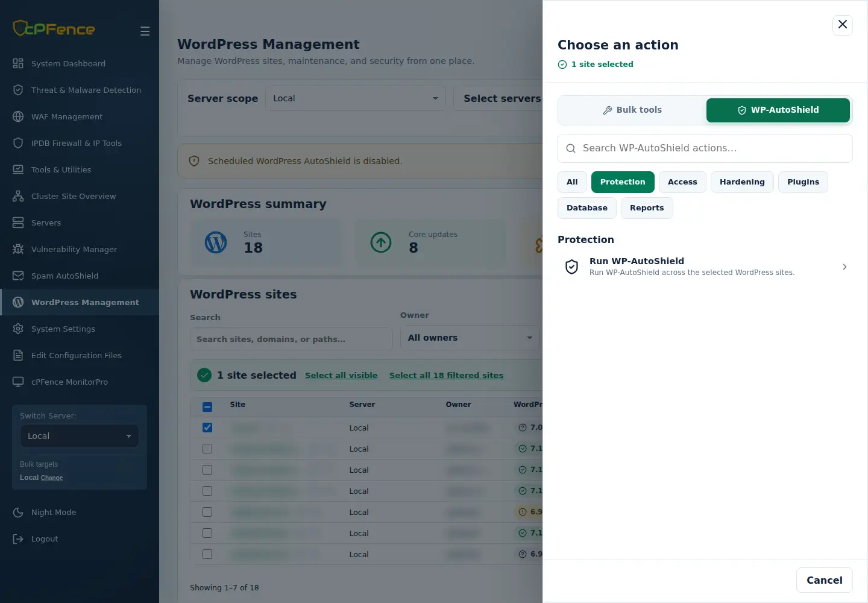Click the hamburger menu icon in sidebar
Screen dimensions: 868x603
[145, 31]
